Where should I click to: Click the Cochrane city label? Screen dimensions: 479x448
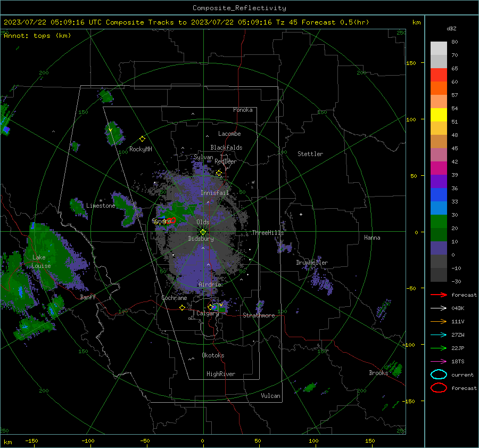[174, 298]
